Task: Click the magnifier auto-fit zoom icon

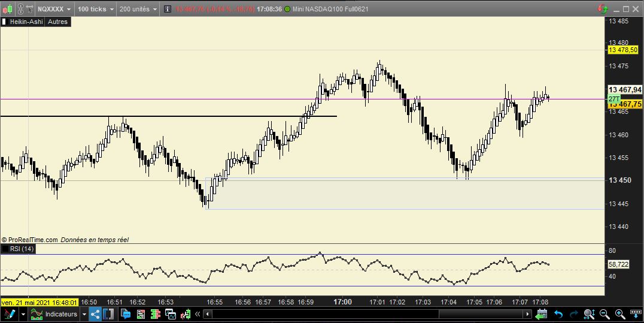Action: coord(590,315)
